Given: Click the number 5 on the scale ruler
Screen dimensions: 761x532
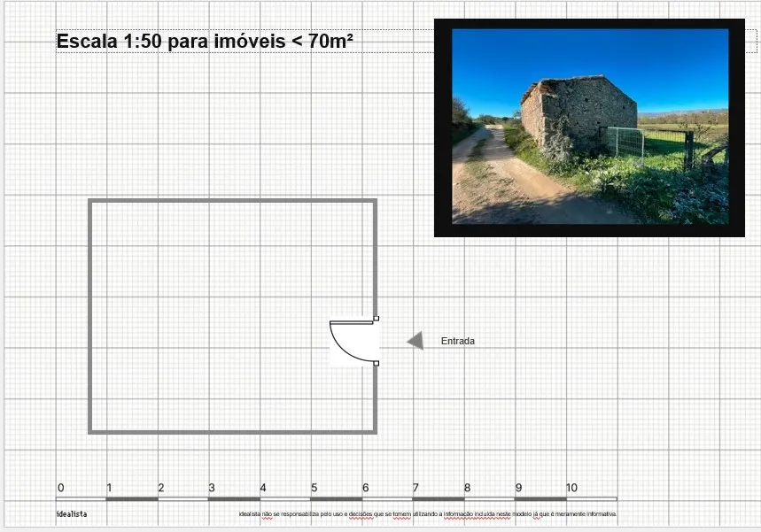Looking at the screenshot, I should coord(314,488).
